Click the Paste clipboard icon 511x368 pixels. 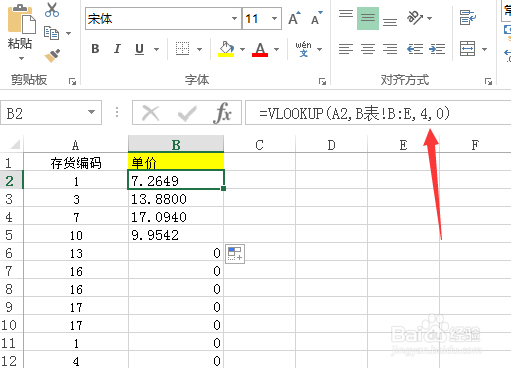click(x=21, y=19)
